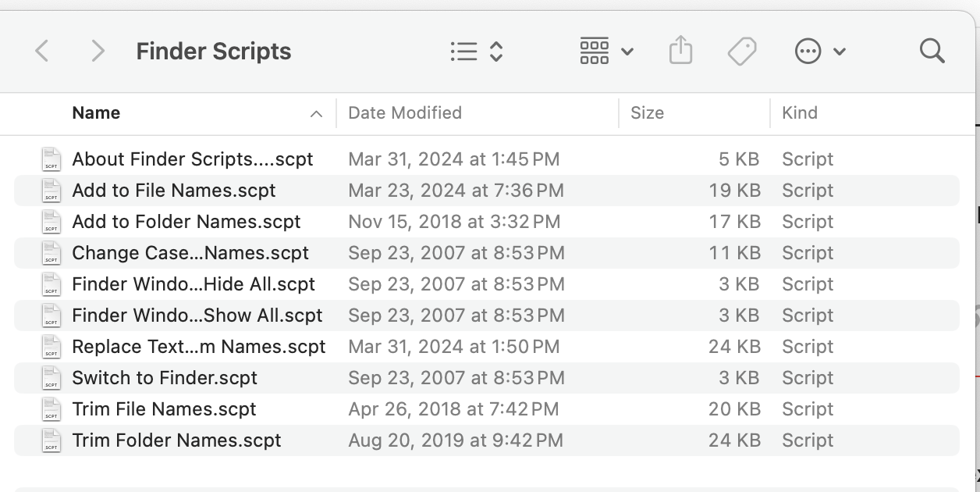Click the back navigation arrow
Image resolution: width=980 pixels, height=492 pixels.
pyautogui.click(x=42, y=52)
